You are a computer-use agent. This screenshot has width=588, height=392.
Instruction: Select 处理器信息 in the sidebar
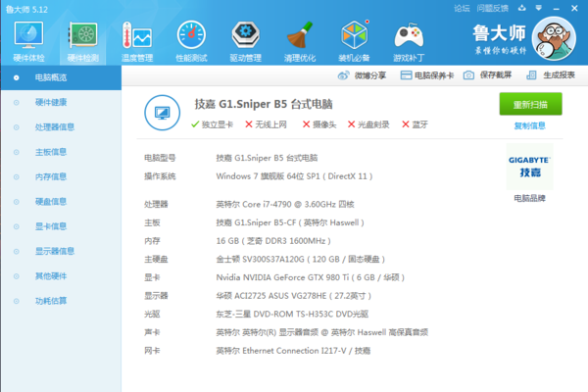coord(55,126)
